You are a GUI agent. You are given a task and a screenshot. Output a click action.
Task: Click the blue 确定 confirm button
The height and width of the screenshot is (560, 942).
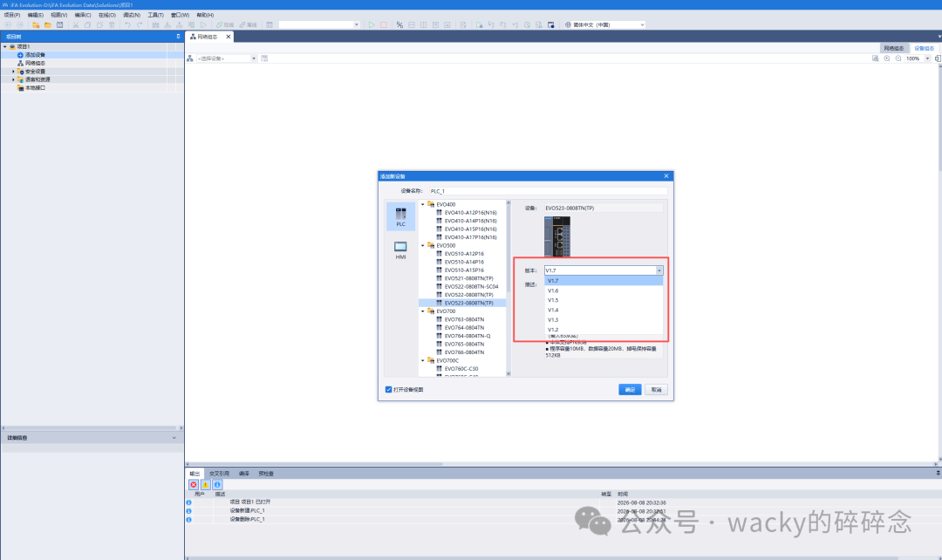(x=630, y=389)
